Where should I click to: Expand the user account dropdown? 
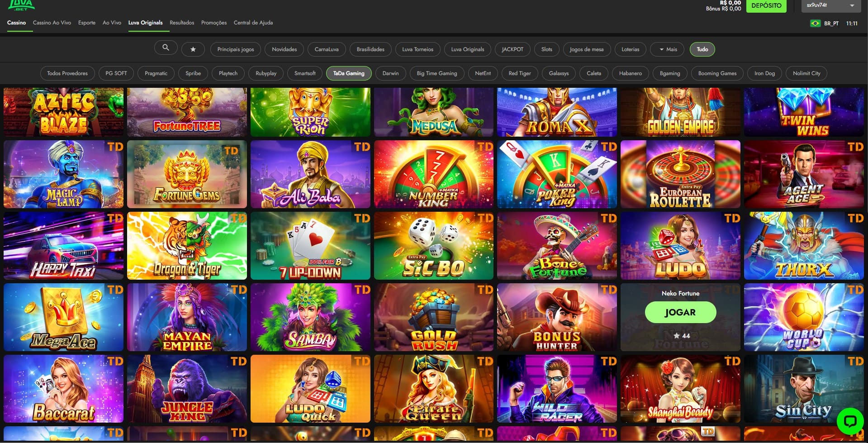831,5
